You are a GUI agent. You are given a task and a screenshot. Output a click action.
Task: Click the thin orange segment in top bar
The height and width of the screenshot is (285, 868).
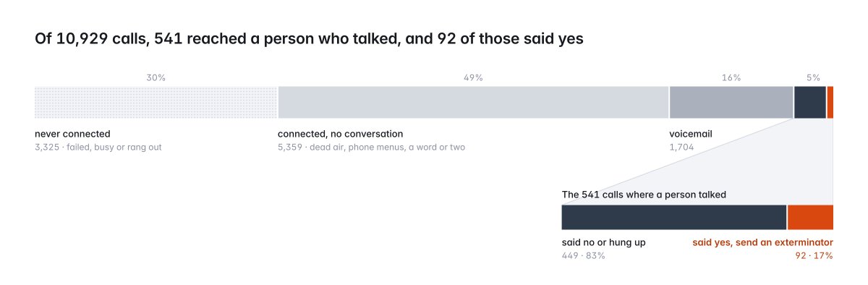point(830,102)
